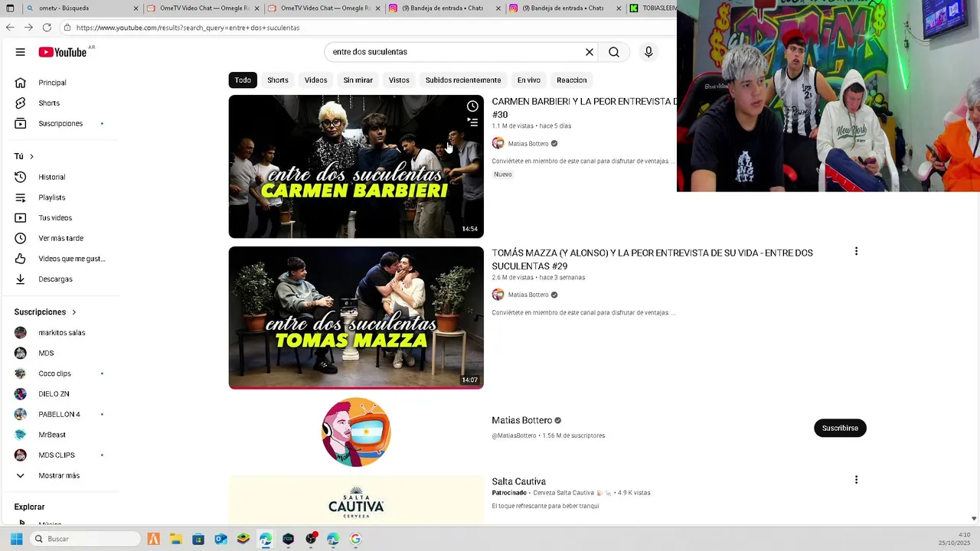Screen dimensions: 980x551
Task: Select the Shorts filter chip
Action: click(278, 80)
